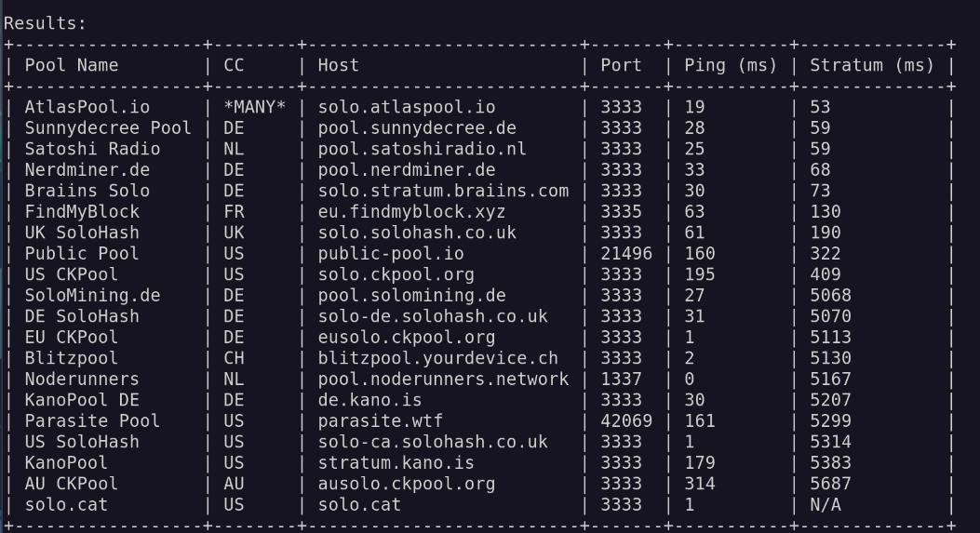Click the host pool.sunnydecree.de
980x533 pixels.
coord(417,127)
